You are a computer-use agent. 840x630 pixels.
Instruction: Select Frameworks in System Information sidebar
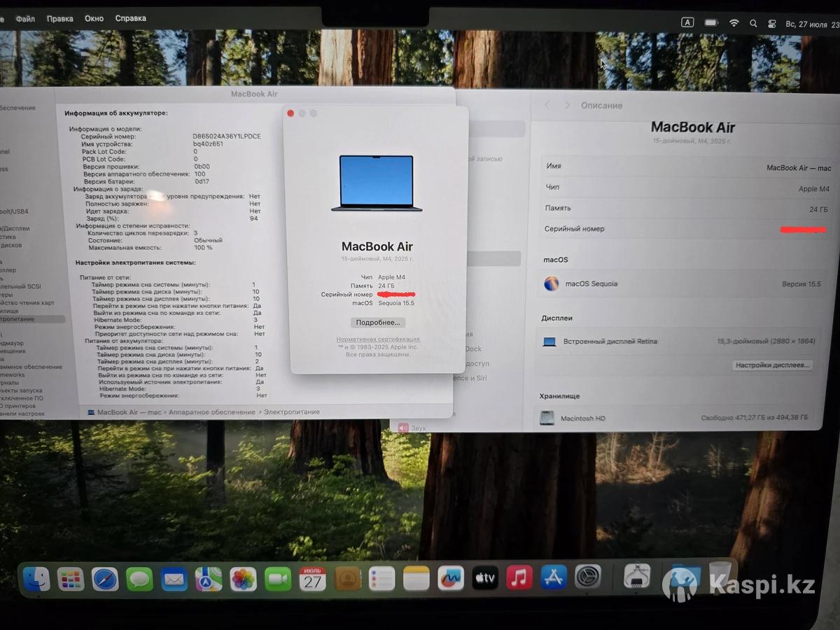point(12,374)
